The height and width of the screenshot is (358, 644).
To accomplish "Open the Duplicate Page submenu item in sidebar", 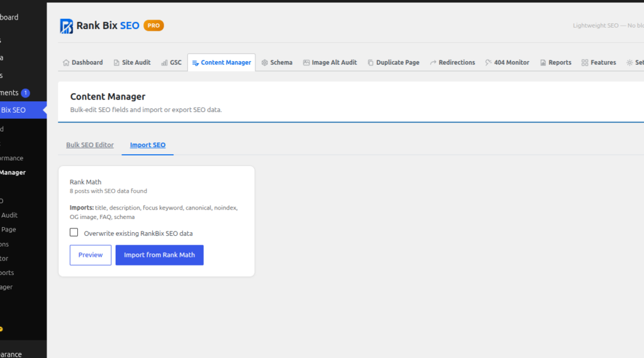I will pyautogui.click(x=8, y=230).
